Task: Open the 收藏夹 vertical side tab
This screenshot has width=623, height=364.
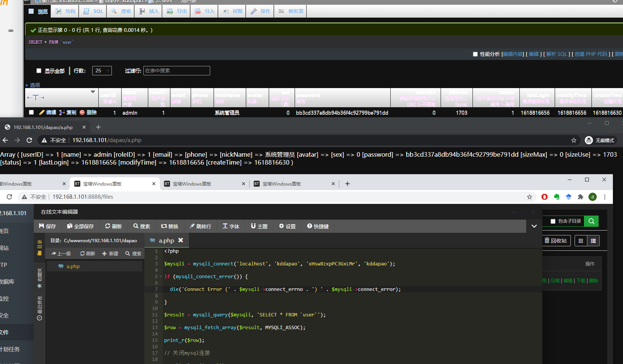Action: click(x=39, y=278)
